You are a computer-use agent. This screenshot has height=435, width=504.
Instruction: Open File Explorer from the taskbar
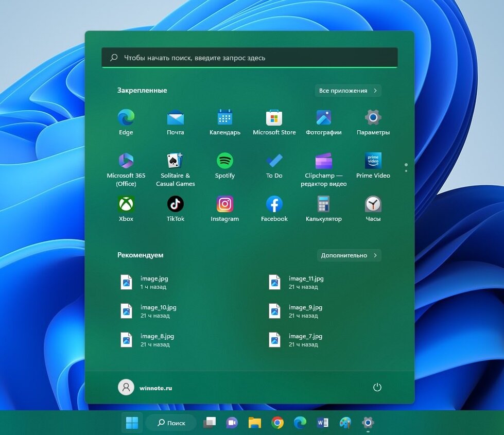click(x=255, y=423)
